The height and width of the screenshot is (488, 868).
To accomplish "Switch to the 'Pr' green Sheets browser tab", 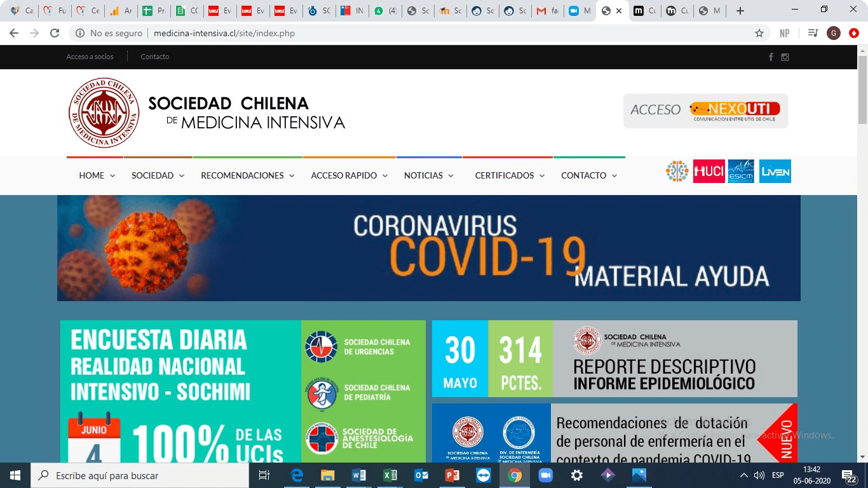I will click(x=154, y=11).
